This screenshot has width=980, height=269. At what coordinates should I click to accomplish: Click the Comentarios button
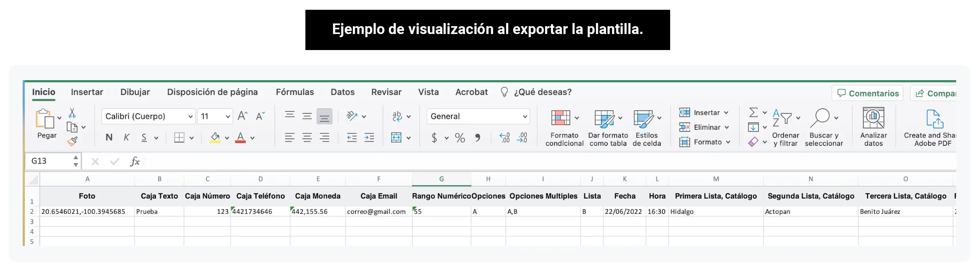click(x=867, y=93)
